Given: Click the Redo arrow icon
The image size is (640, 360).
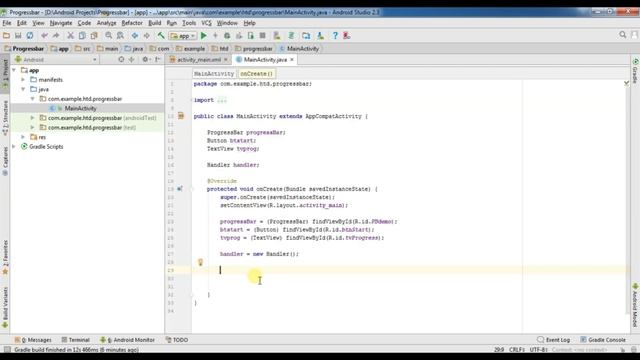Looking at the screenshot, I should point(56,36).
